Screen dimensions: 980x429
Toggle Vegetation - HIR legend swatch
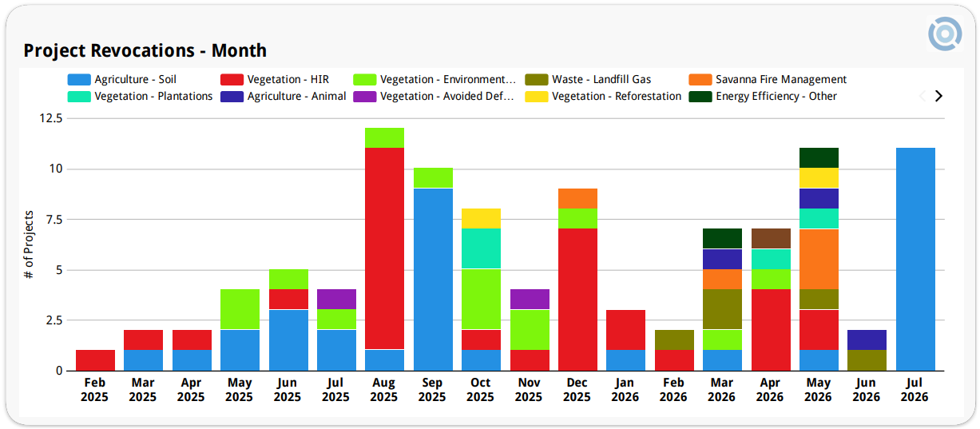[232, 80]
